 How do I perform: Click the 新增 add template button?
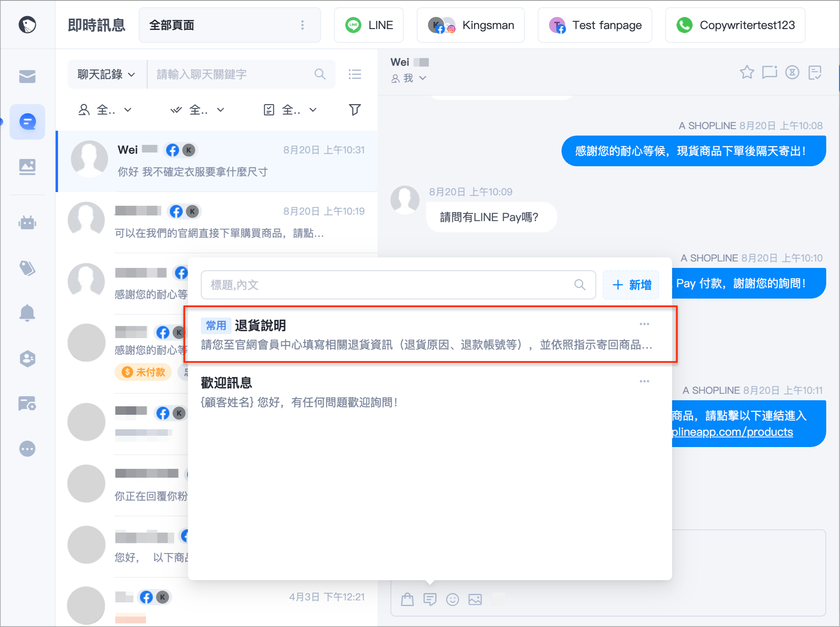pyautogui.click(x=631, y=285)
